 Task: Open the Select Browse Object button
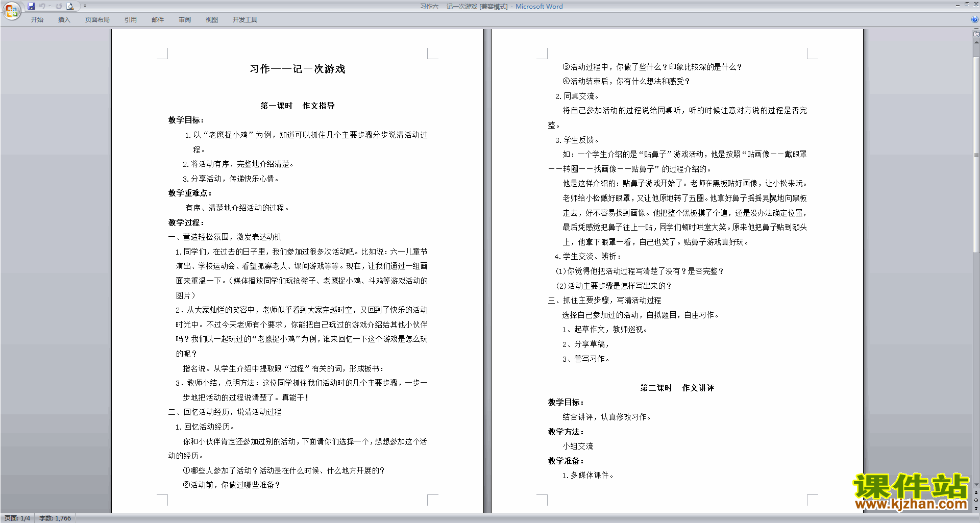[x=976, y=501]
